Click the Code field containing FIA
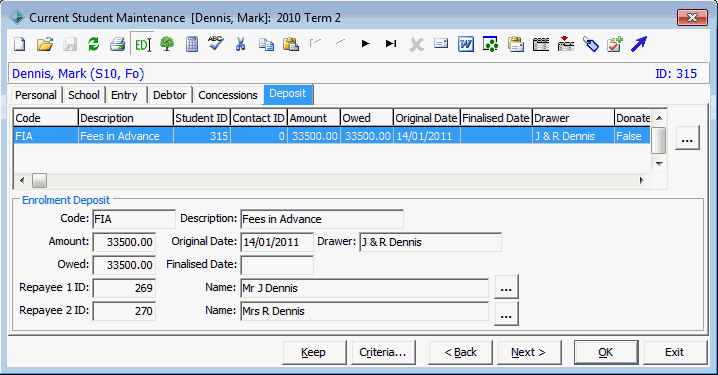Screen dimensions: 718x375 [134, 219]
